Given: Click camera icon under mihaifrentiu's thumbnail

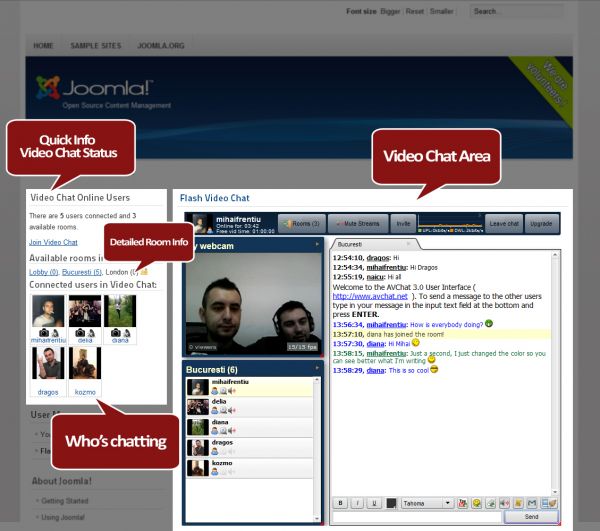Looking at the screenshot, I should point(44,332).
